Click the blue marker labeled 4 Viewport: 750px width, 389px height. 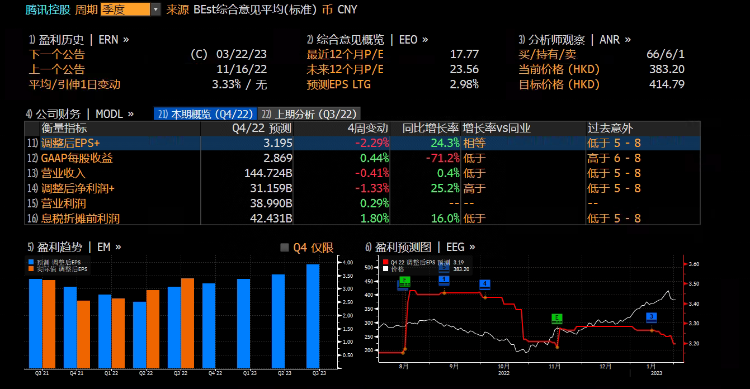[485, 284]
